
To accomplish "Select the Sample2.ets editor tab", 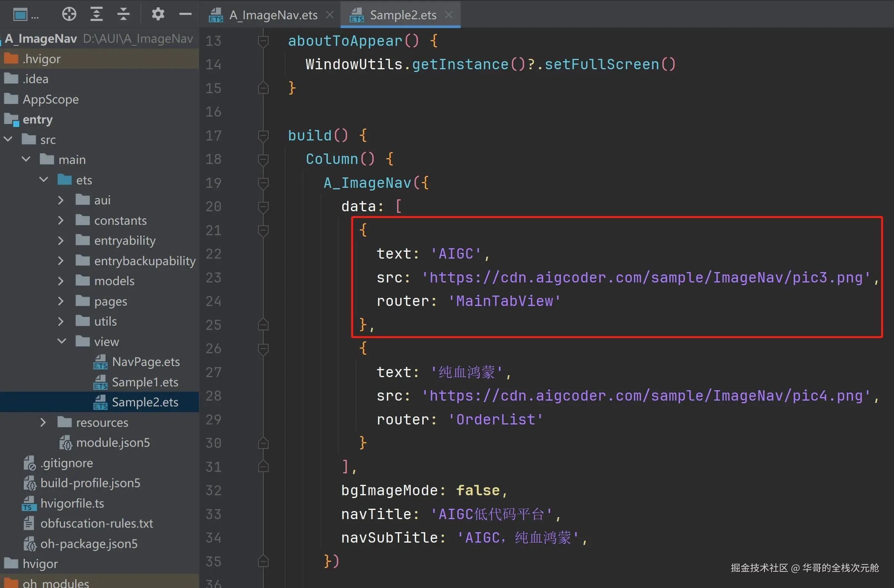I will click(x=403, y=15).
